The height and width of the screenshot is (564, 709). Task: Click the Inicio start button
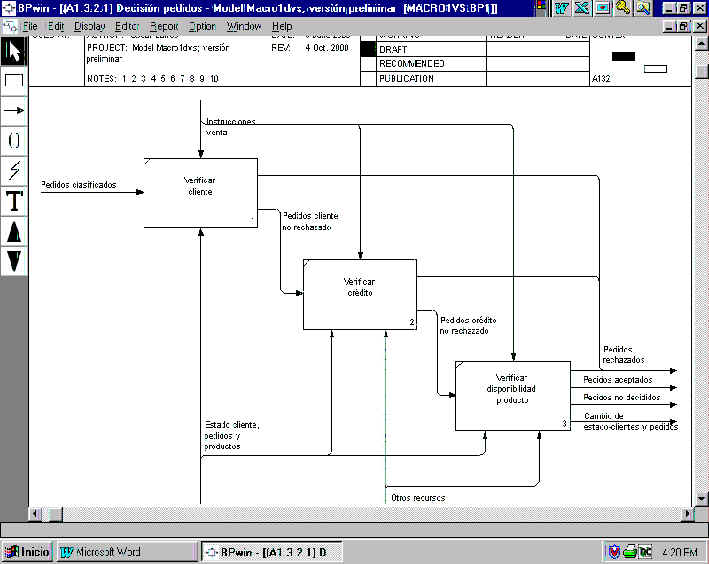(27, 552)
